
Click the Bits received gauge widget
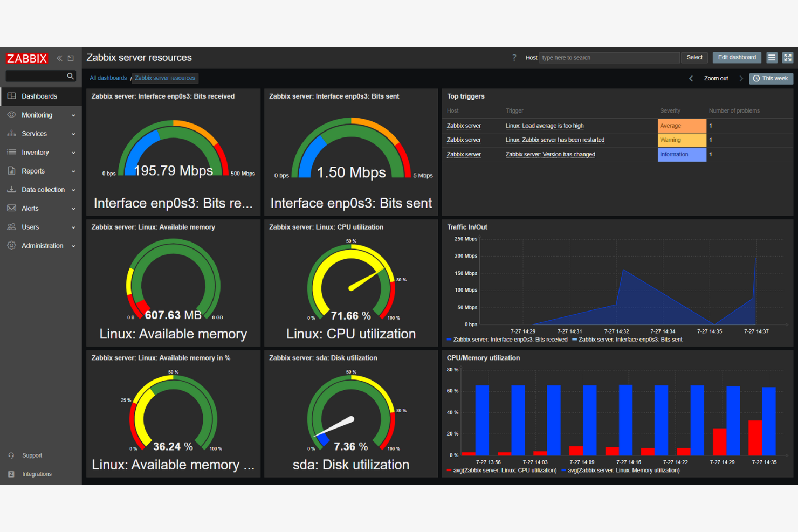tap(173, 153)
